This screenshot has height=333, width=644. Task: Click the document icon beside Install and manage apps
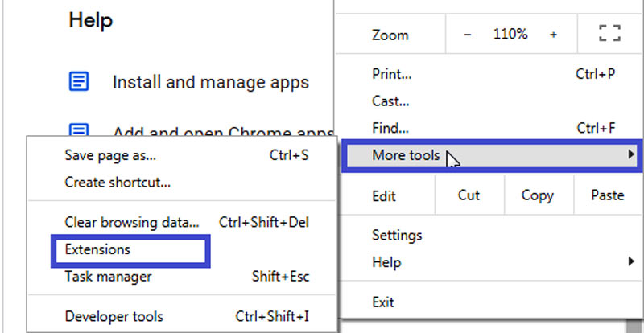coord(79,81)
